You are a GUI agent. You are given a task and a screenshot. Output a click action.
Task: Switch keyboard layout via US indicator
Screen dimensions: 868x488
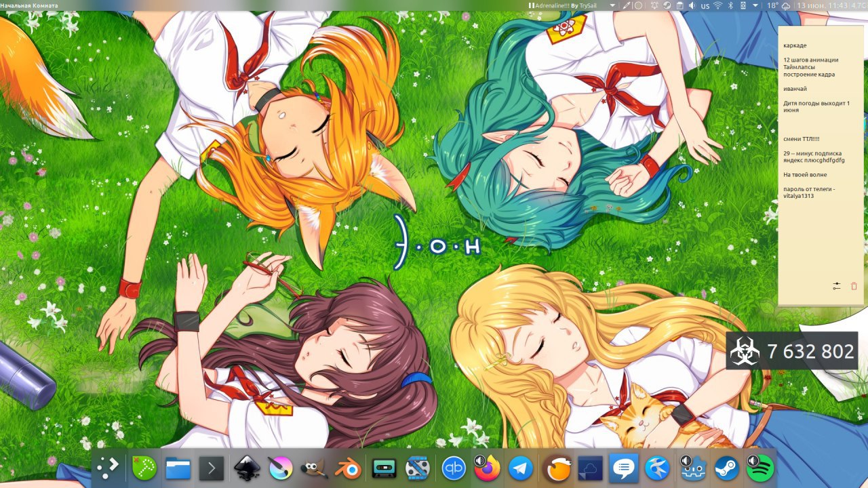[705, 6]
